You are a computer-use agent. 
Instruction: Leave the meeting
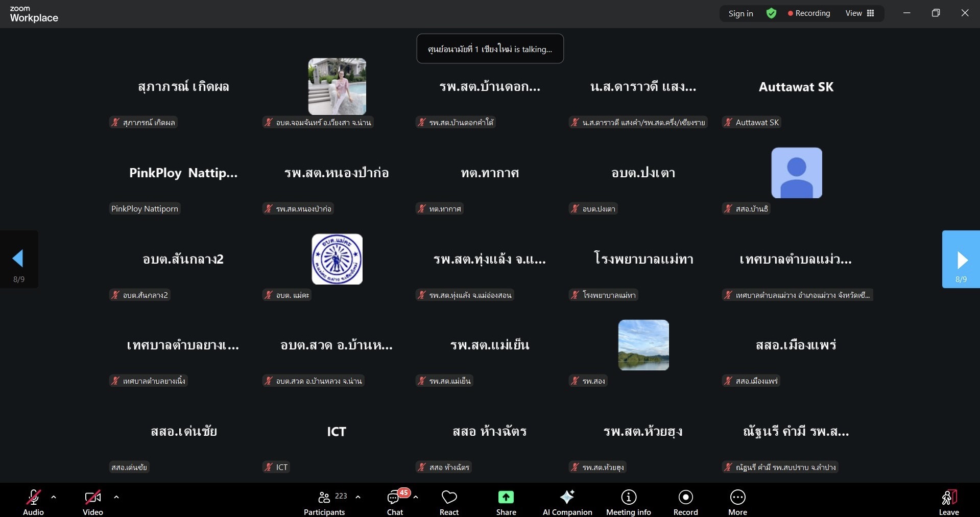coord(948,502)
